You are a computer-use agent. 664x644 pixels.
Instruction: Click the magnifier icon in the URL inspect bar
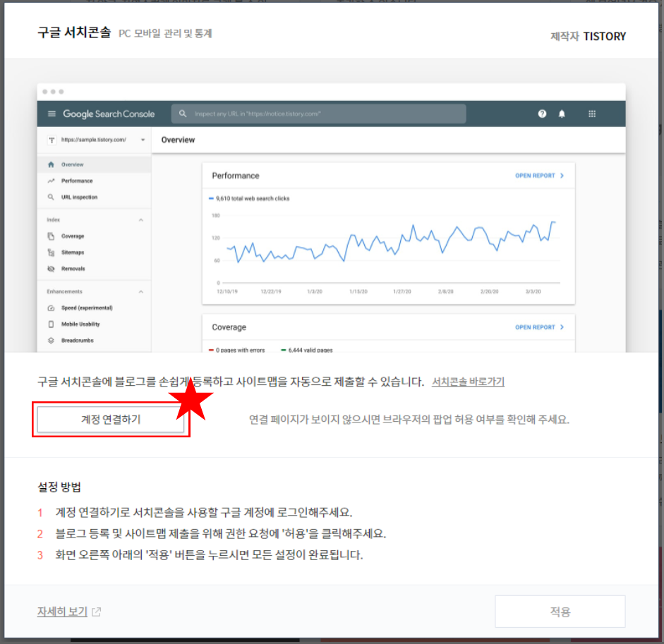coord(183,114)
